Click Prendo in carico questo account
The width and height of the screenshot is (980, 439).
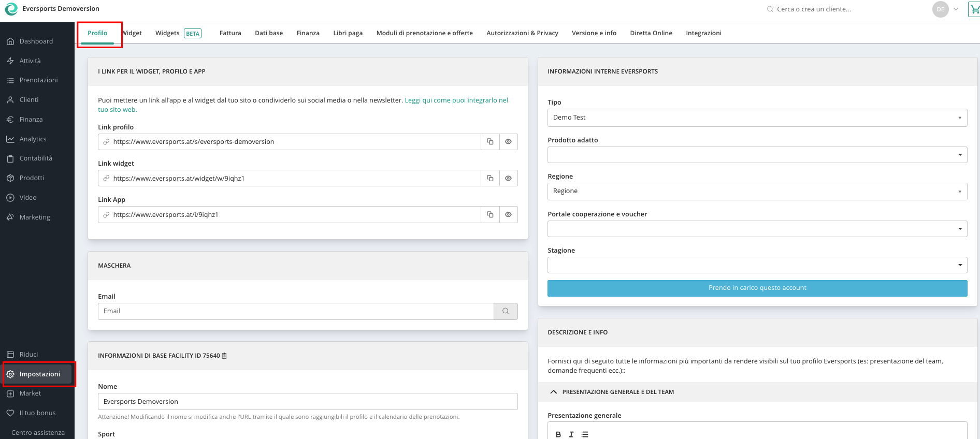(757, 288)
